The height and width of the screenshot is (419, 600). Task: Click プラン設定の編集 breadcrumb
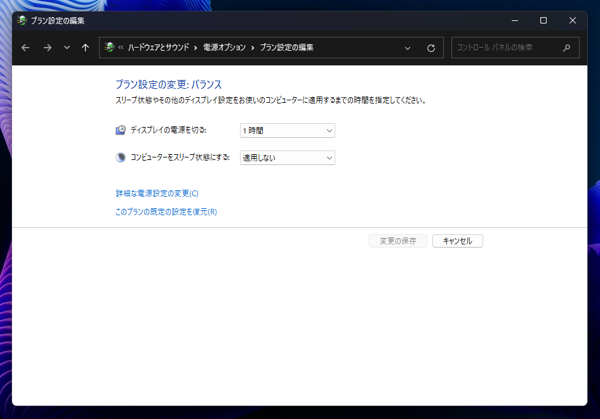[x=287, y=47]
